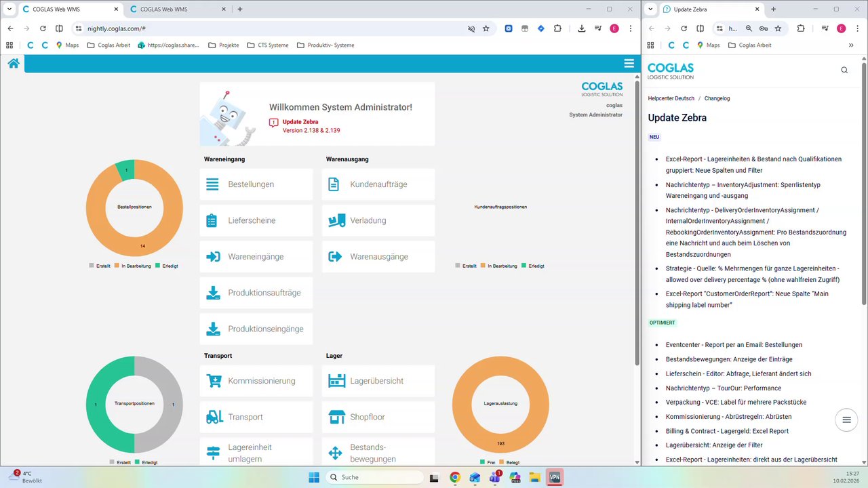Open the Chrome icon on the taskbar

[455, 477]
